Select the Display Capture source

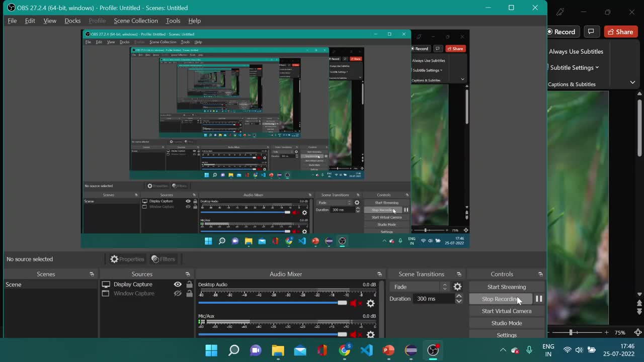click(x=133, y=284)
